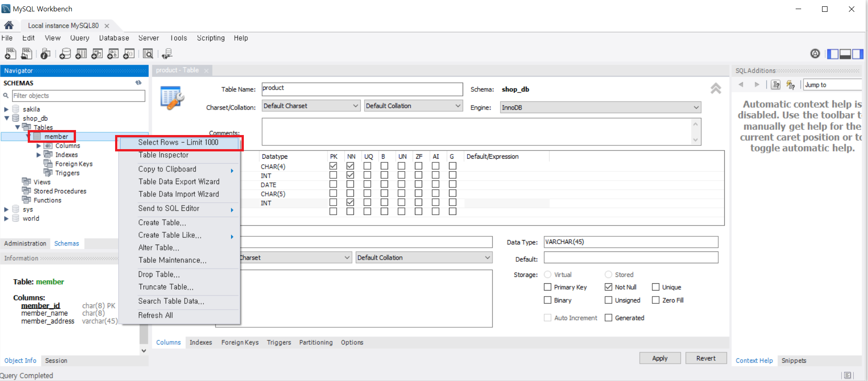Switch to the Session tab
868x381 pixels.
coord(56,361)
